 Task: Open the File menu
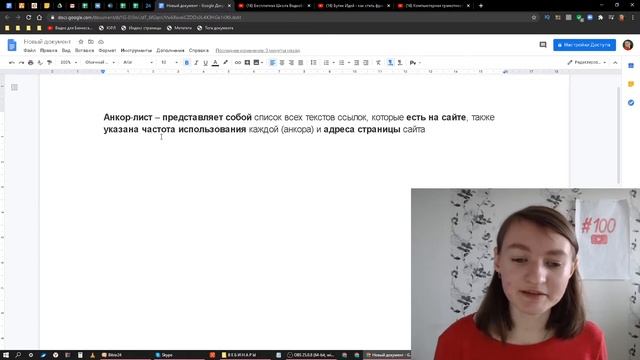tap(29, 50)
